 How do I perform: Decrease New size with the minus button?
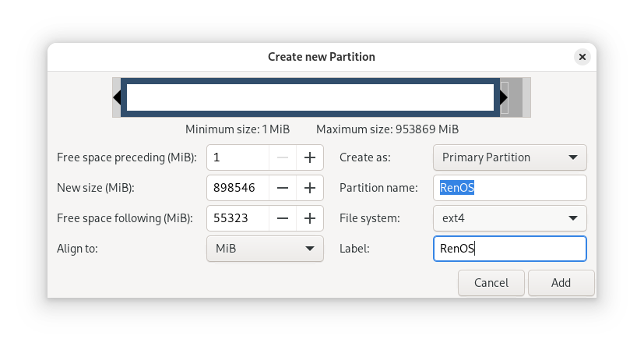(x=283, y=188)
